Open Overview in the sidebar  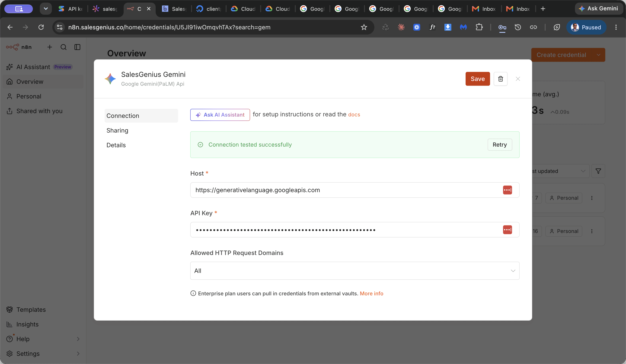pos(43,82)
